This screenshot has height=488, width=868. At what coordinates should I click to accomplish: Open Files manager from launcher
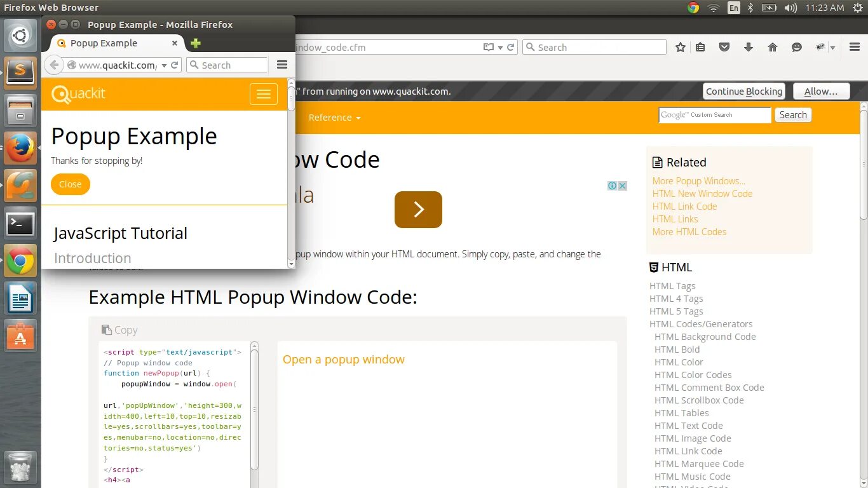coord(20,111)
